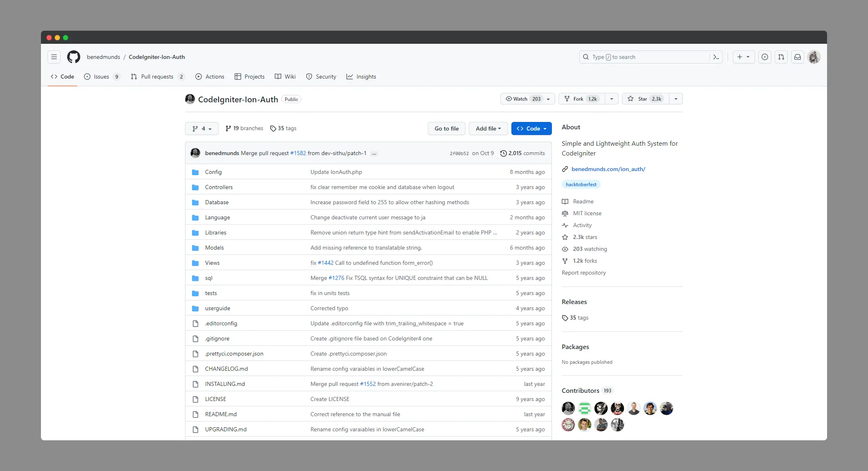868x471 pixels.
Task: Click the MIT license scale icon
Action: (x=566, y=213)
